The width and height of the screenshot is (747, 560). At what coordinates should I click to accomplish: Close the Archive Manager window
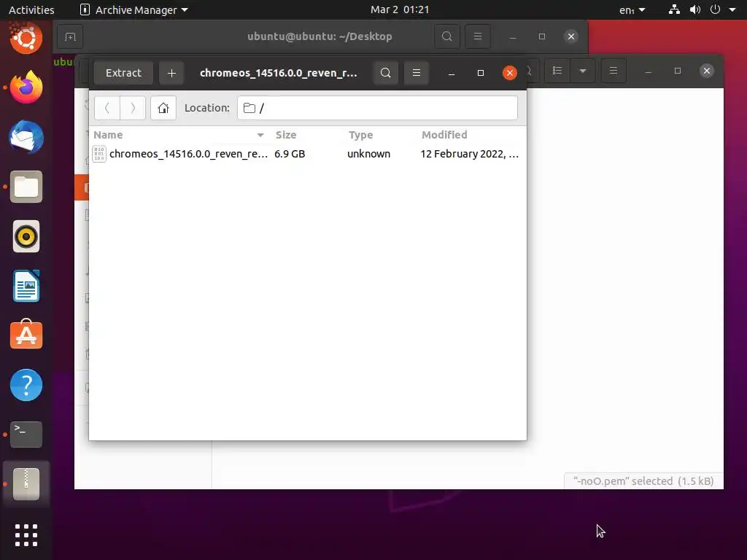point(510,73)
